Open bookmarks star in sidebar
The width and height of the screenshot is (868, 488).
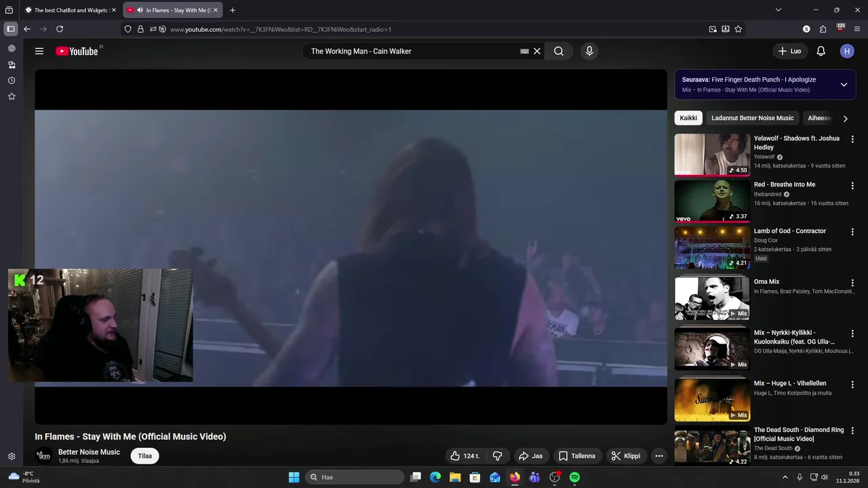pyautogui.click(x=12, y=97)
